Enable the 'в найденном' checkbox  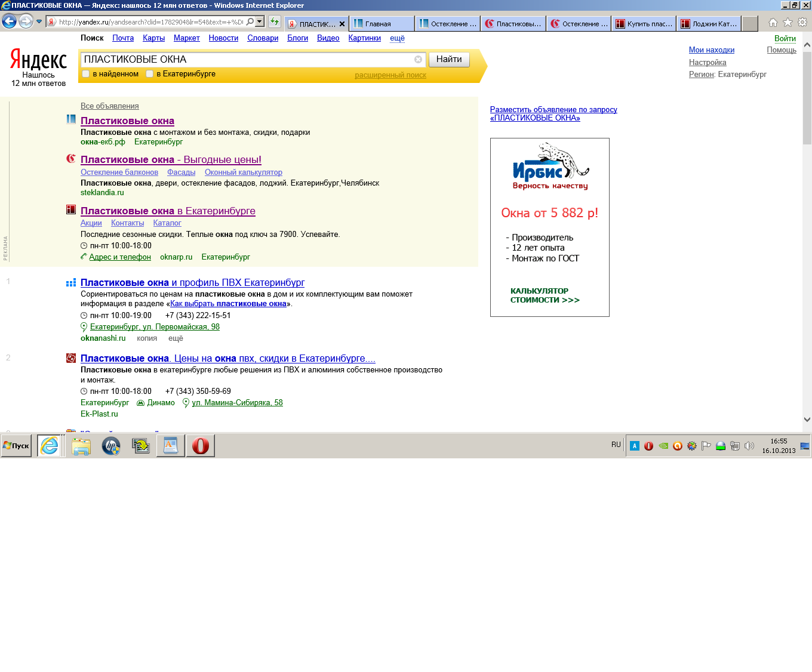tap(86, 74)
